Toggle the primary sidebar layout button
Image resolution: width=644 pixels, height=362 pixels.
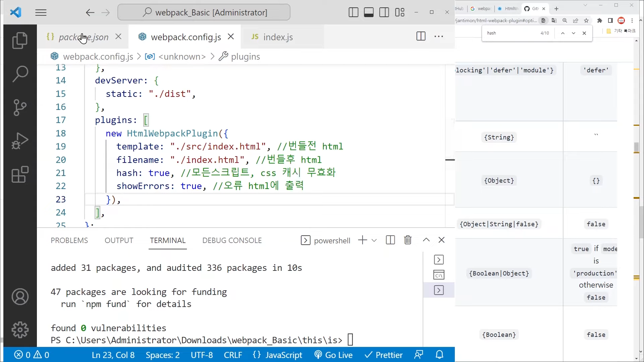click(x=353, y=13)
